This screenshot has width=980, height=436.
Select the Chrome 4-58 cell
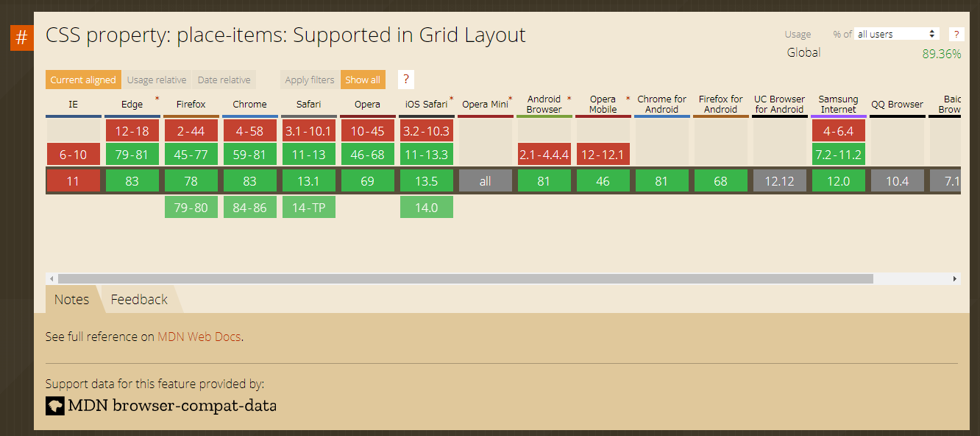tap(250, 131)
